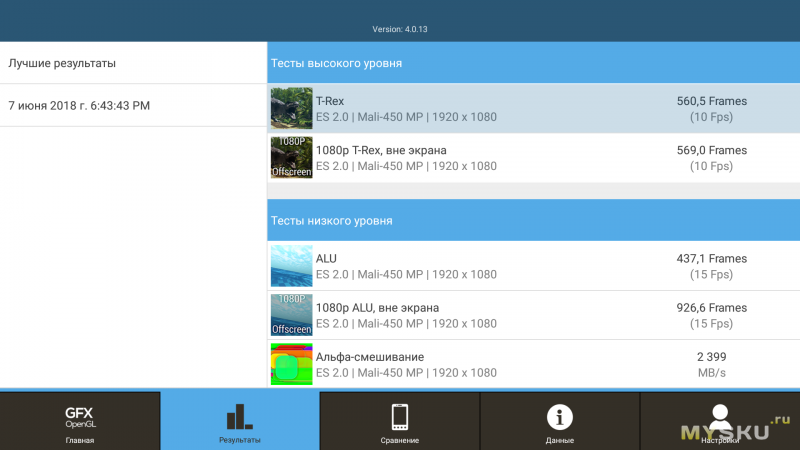Open the T-Rex test thumbnail
The width and height of the screenshot is (800, 450).
pos(291,108)
